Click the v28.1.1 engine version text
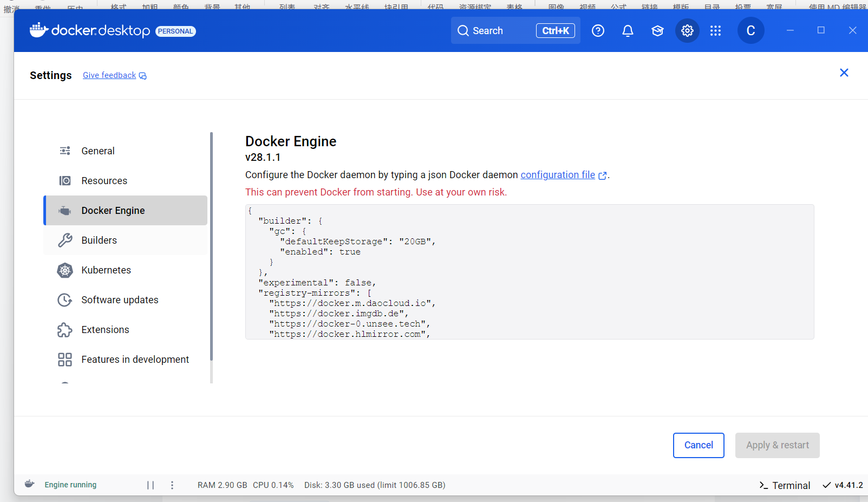This screenshot has height=502, width=868. pos(263,158)
